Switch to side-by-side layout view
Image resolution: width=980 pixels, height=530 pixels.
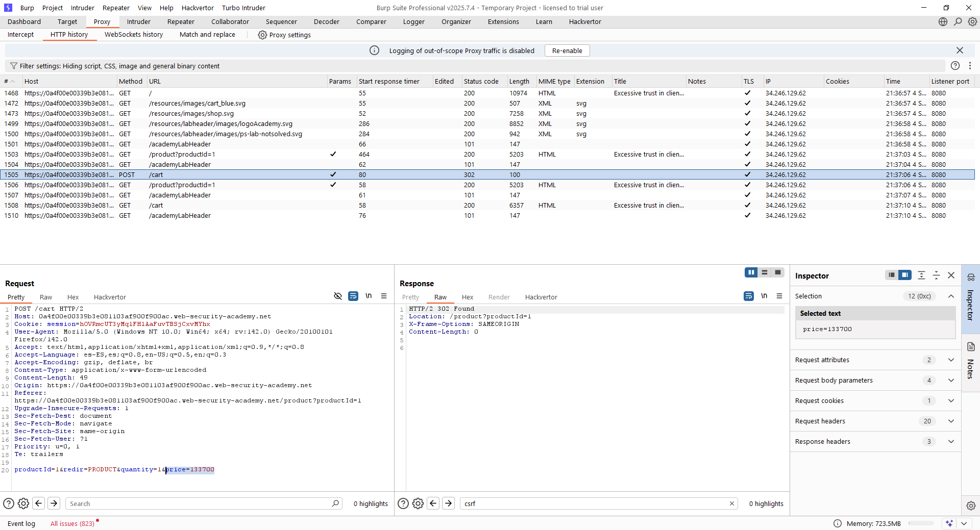click(x=751, y=272)
